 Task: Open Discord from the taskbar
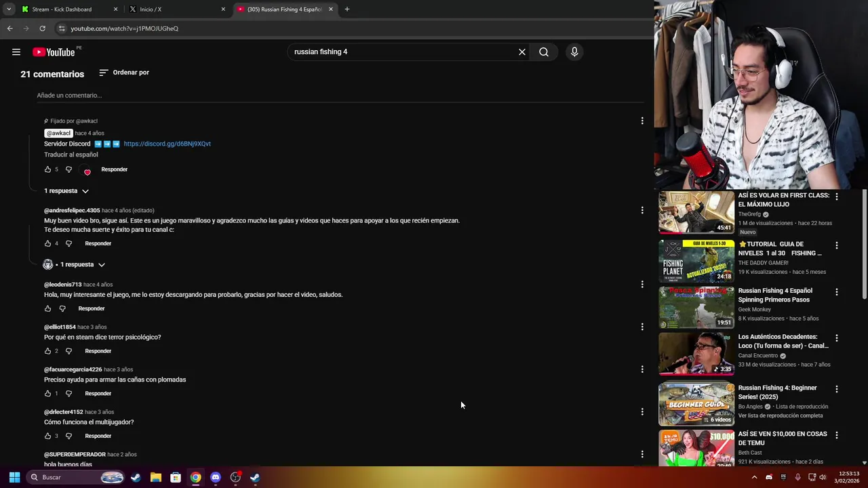(215, 477)
